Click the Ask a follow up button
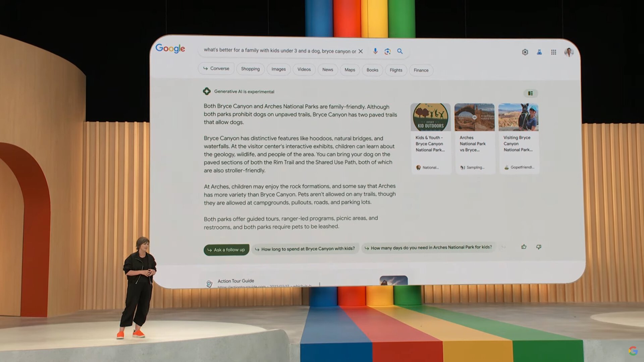The width and height of the screenshot is (644, 362). tap(226, 249)
